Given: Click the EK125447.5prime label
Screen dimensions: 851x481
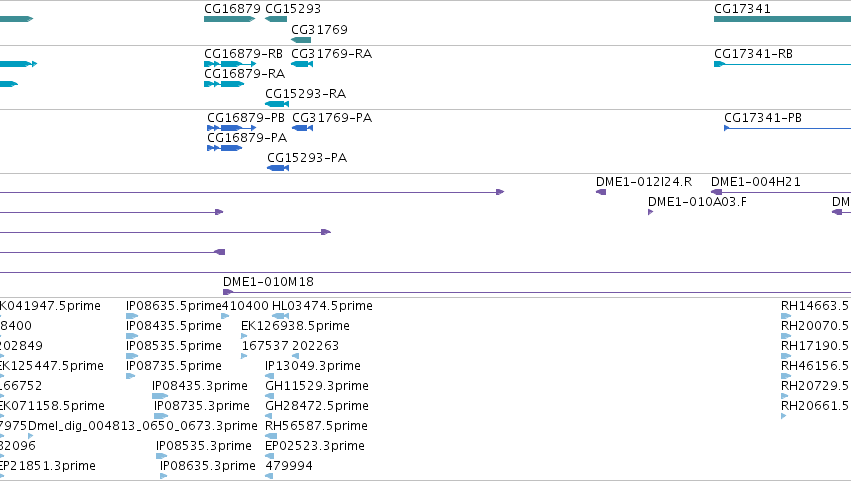Looking at the screenshot, I should click(x=51, y=366).
